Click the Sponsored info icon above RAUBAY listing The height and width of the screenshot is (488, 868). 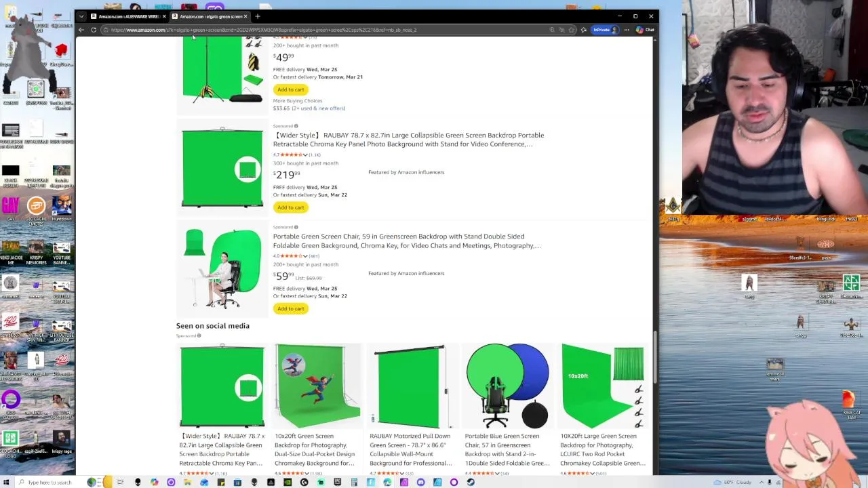pyautogui.click(x=296, y=126)
